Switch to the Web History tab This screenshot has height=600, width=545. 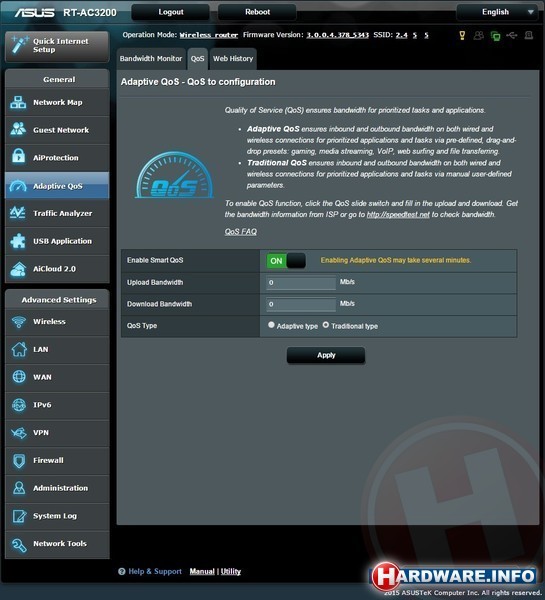[233, 59]
